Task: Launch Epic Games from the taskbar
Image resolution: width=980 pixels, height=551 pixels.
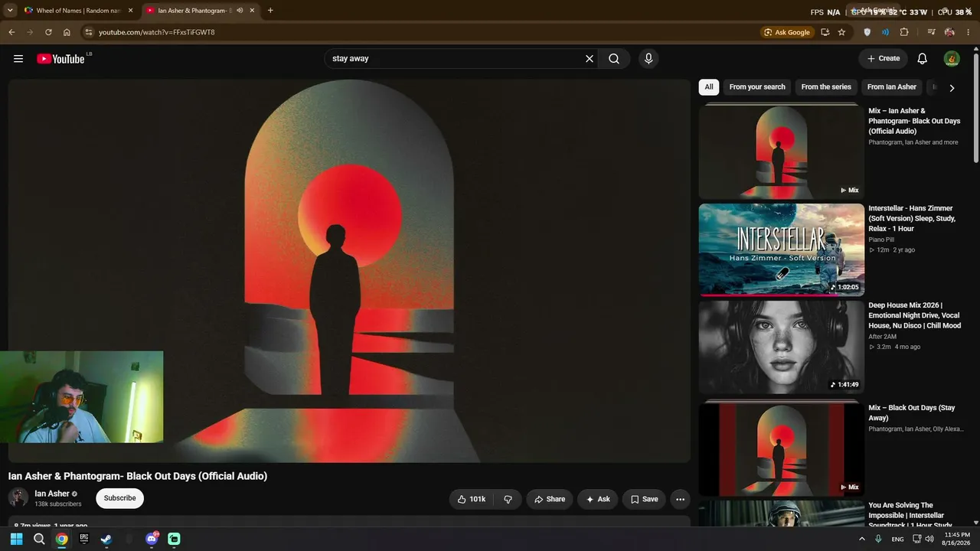Action: pyautogui.click(x=84, y=539)
